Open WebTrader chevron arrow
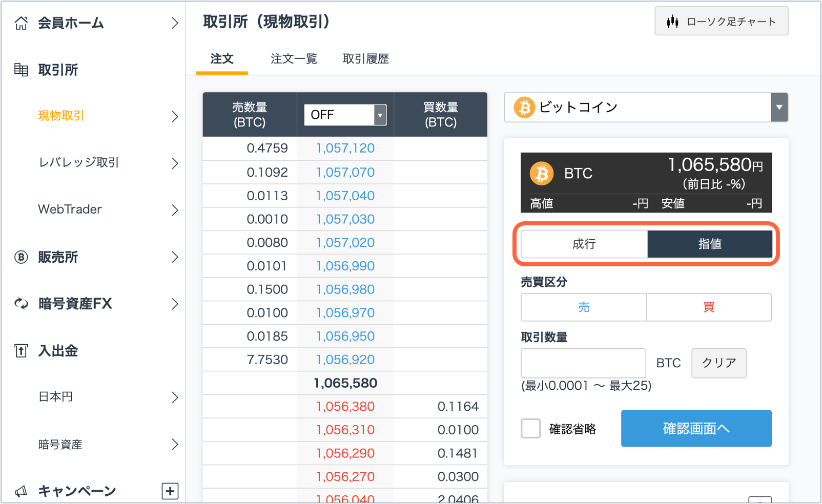Viewport: 822px width, 504px height. 175,210
